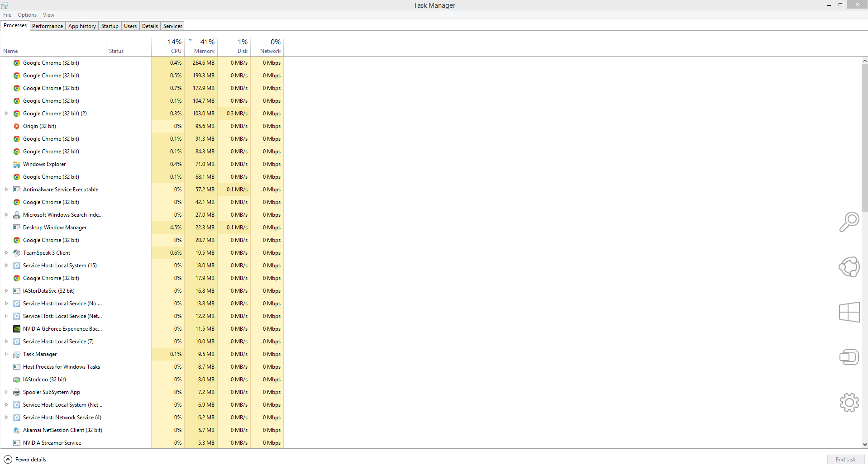Sort processes by the Status column

click(x=129, y=47)
